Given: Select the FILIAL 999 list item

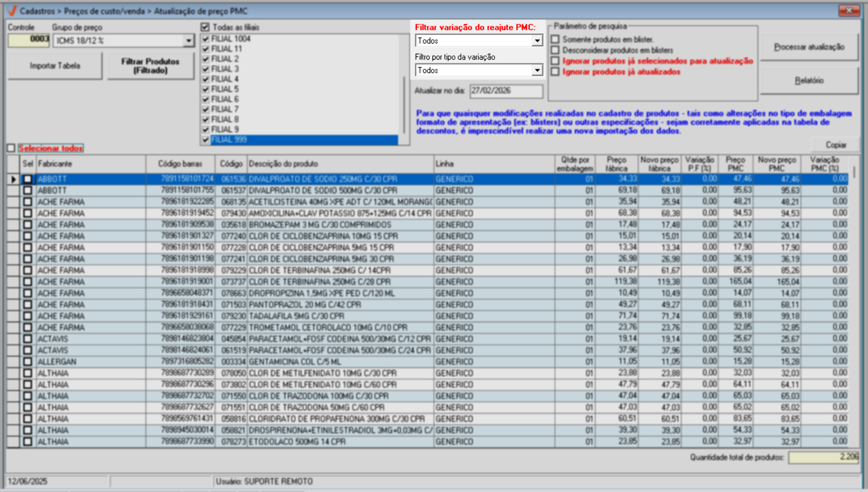Looking at the screenshot, I should coord(303,140).
